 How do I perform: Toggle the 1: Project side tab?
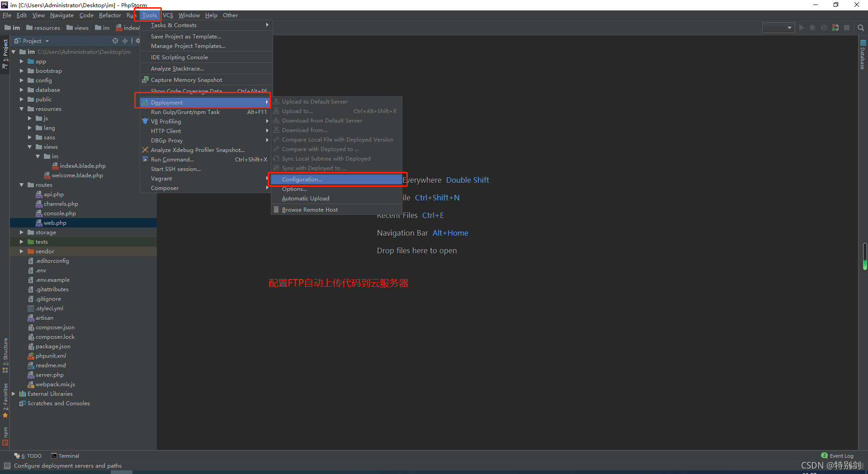click(x=5, y=53)
